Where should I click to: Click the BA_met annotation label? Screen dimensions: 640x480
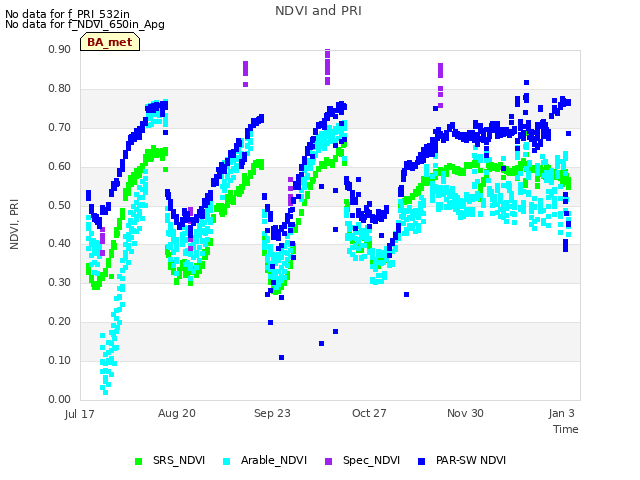(x=110, y=42)
